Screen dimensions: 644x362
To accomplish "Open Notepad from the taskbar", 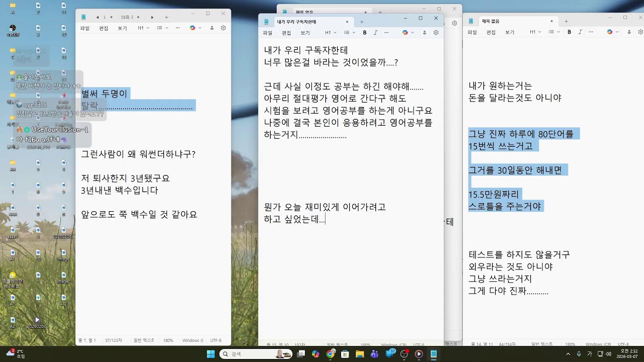I will coord(433,354).
